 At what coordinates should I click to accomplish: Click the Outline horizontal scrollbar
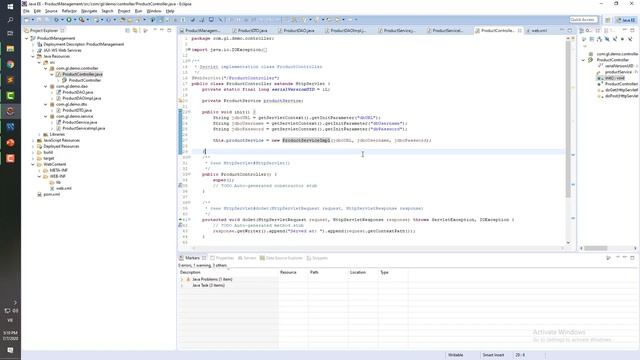click(596, 248)
